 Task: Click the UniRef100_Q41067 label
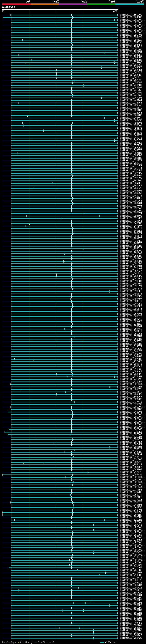click(x=131, y=95)
